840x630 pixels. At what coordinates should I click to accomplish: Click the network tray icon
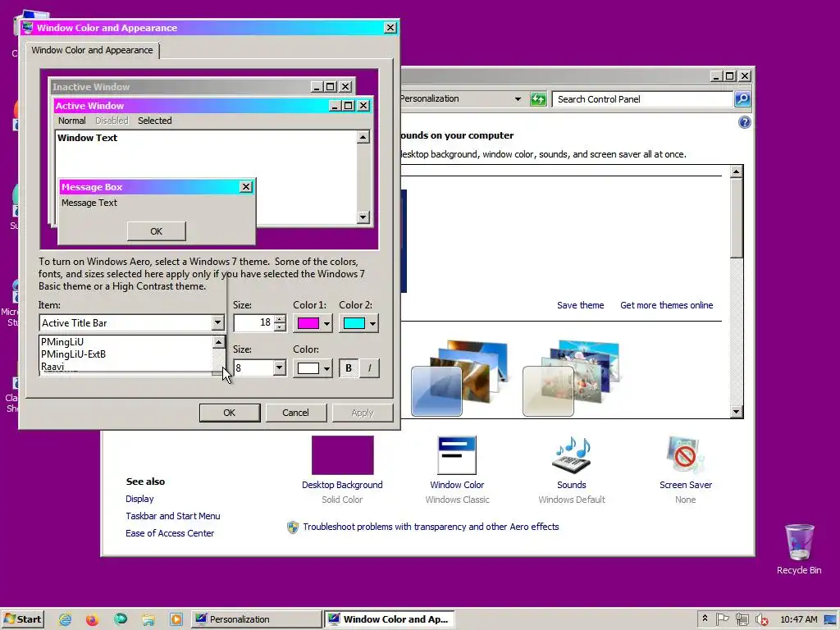pos(742,619)
